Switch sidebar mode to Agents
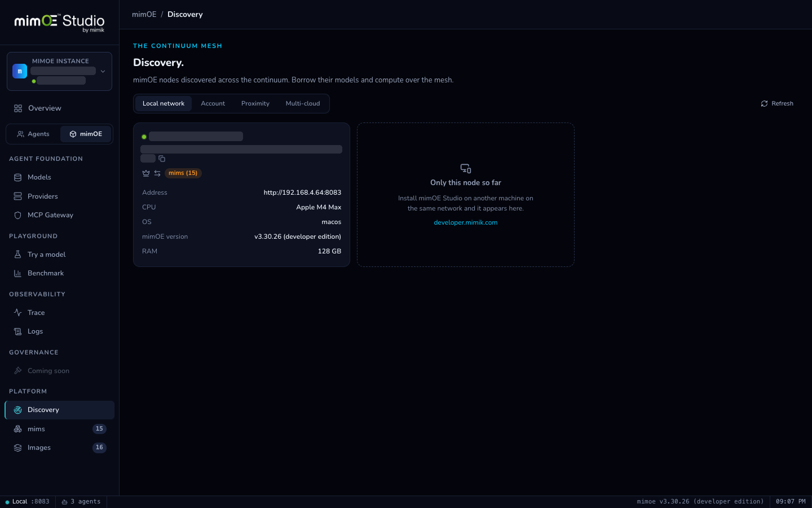The image size is (812, 508). click(x=33, y=134)
